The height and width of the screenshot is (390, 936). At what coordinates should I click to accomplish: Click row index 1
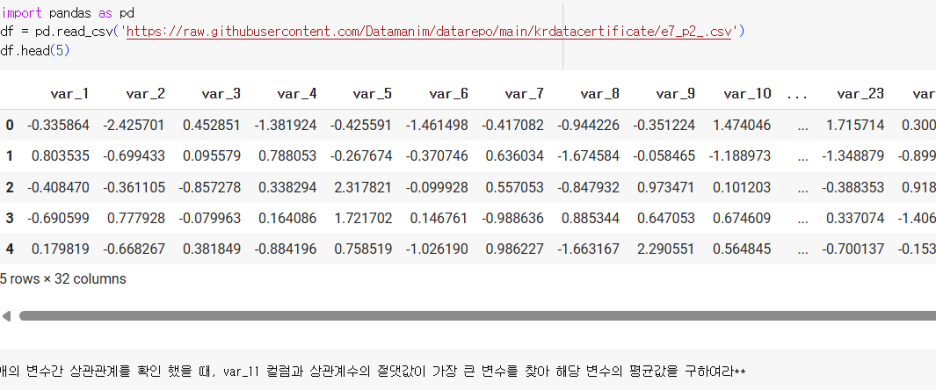(10, 156)
